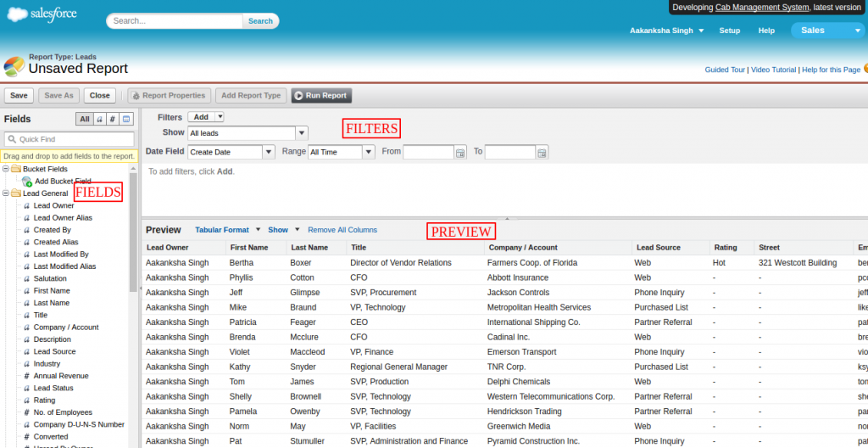Click Remove All Columns link
Screen dimensions: 868x448
coord(342,230)
